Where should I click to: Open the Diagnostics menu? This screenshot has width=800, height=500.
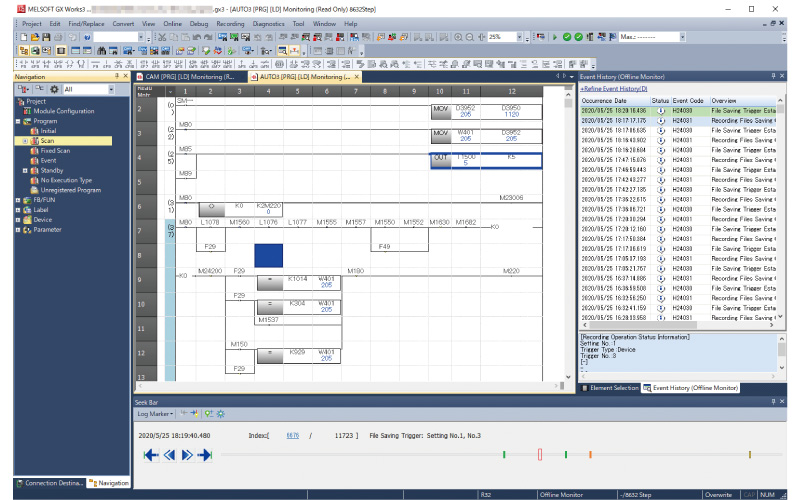pyautogui.click(x=268, y=23)
